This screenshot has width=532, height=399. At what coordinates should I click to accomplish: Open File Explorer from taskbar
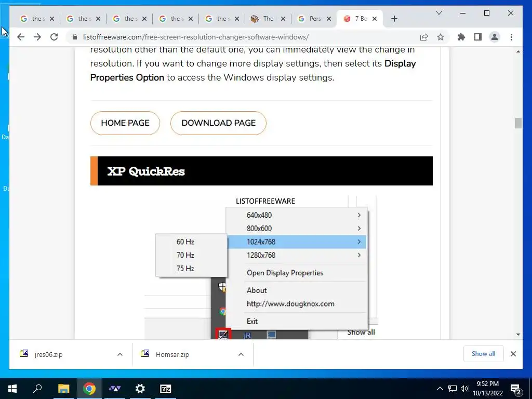pos(63,389)
